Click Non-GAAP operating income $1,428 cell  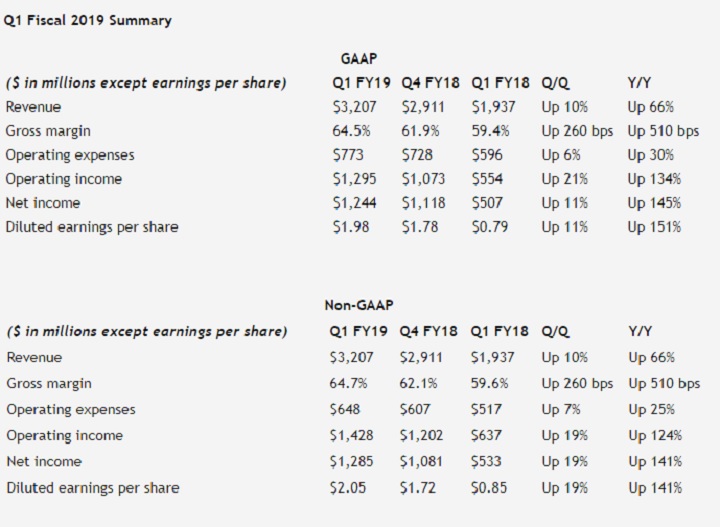[x=353, y=435]
